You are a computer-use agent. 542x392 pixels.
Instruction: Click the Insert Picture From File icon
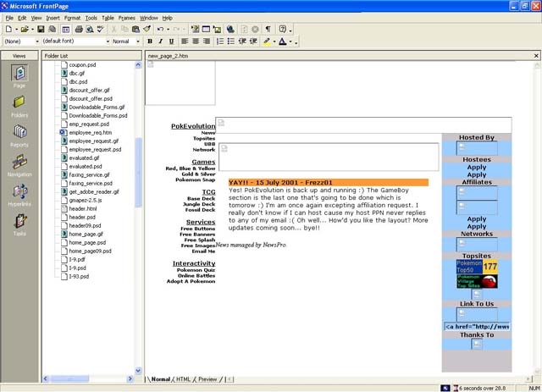tap(217, 30)
